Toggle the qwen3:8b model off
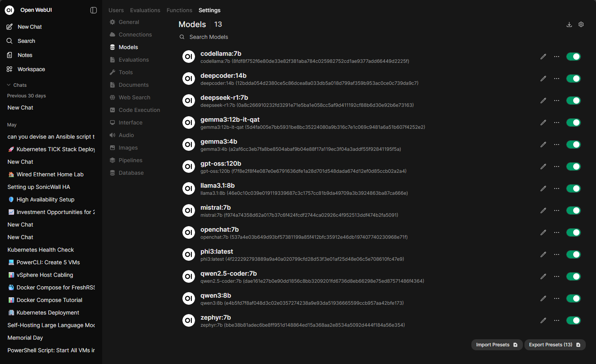 click(573, 298)
